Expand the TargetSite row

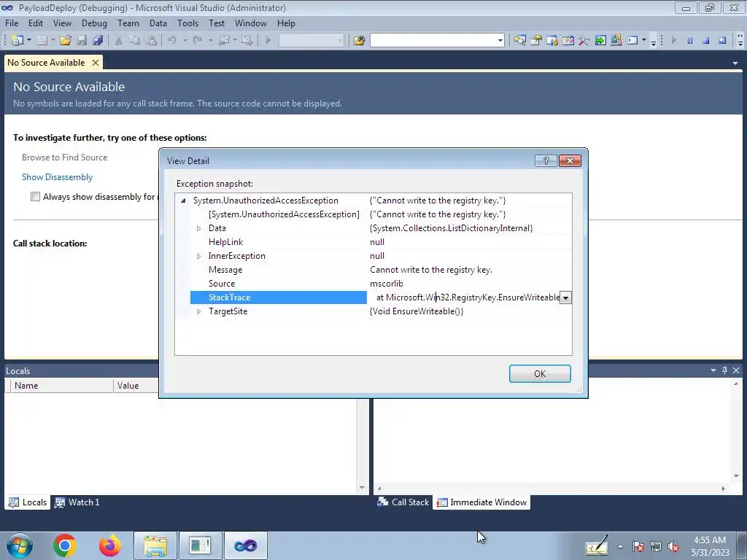click(x=198, y=311)
